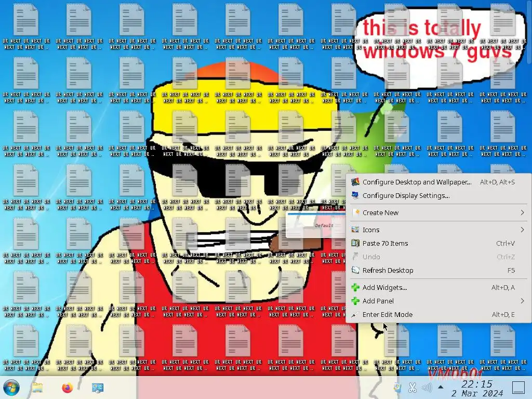532x399 pixels.
Task: Choose Configure Desktop and Wallpaper
Action: [438, 182]
